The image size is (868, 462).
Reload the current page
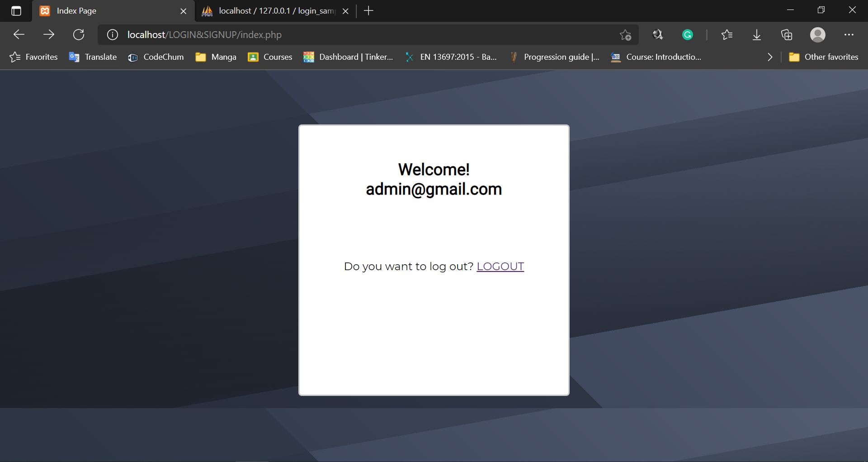click(x=79, y=34)
